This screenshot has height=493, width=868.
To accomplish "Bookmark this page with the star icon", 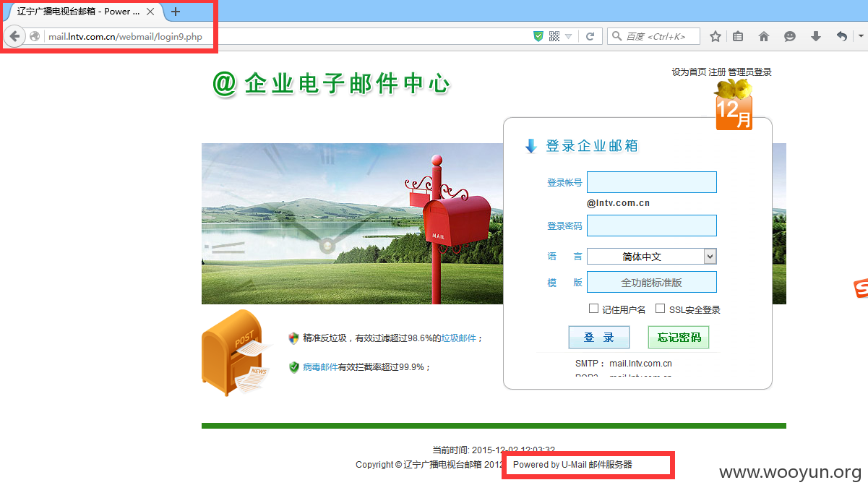I will click(716, 36).
